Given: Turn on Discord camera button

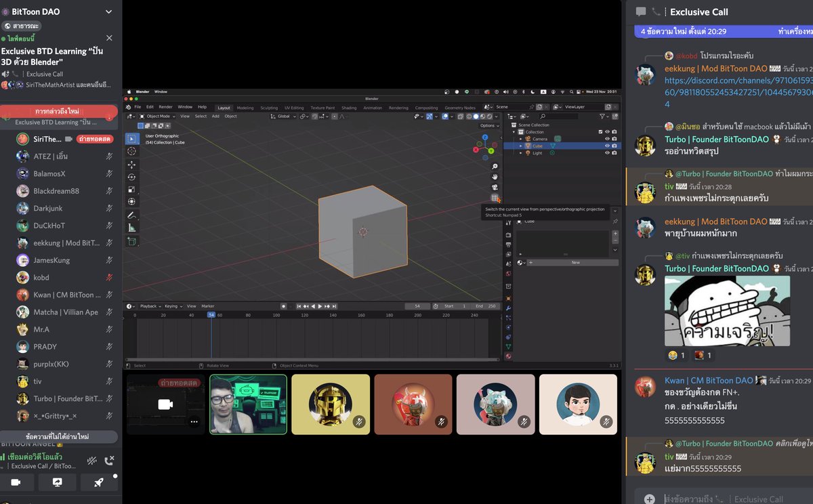Looking at the screenshot, I should click(15, 482).
